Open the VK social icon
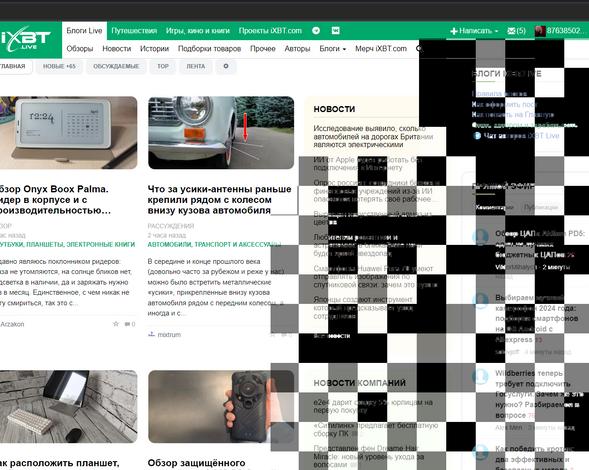The height and width of the screenshot is (470, 589). pos(335,31)
